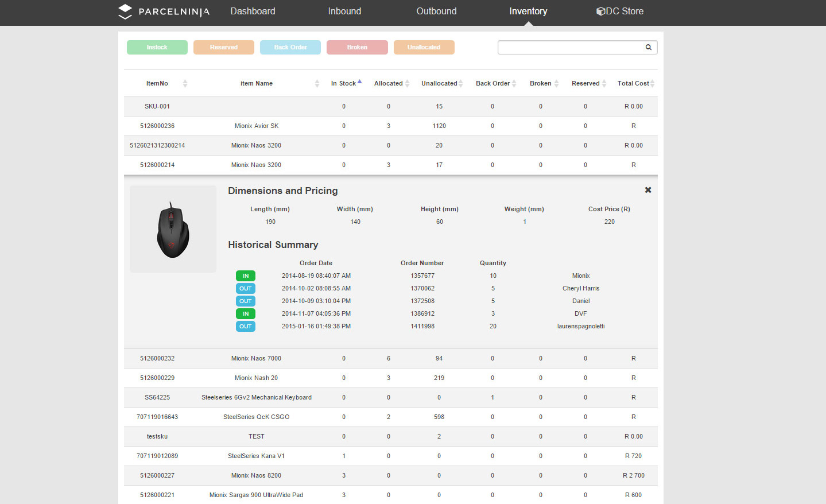Expand the SteelSeries QcK CSGO row

(391, 417)
